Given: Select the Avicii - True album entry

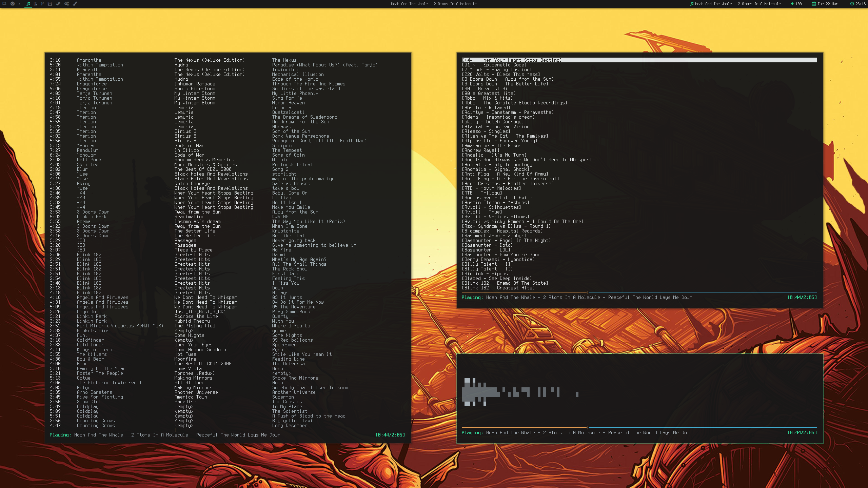Looking at the screenshot, I should click(482, 212).
